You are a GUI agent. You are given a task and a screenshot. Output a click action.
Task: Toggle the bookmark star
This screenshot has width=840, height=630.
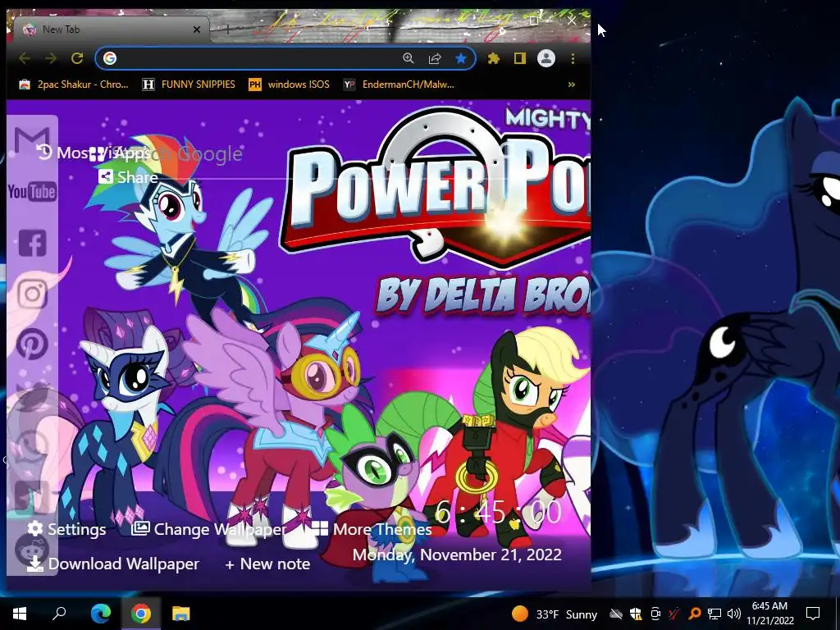tap(461, 58)
